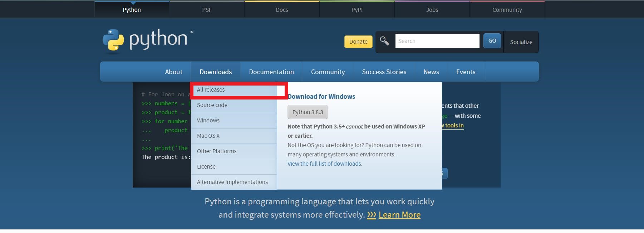Image resolution: width=644 pixels, height=233 pixels.
Task: Choose Windows in Downloads submenu
Action: [234, 121]
